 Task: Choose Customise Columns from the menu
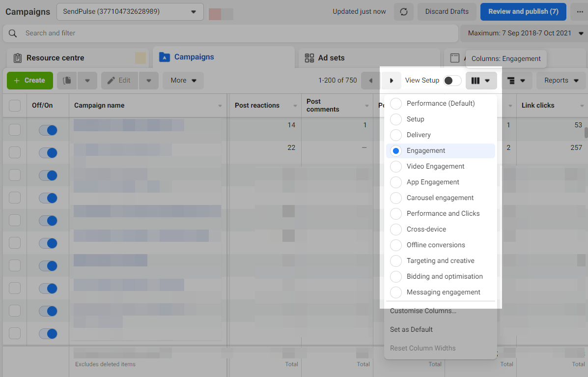[x=423, y=311]
